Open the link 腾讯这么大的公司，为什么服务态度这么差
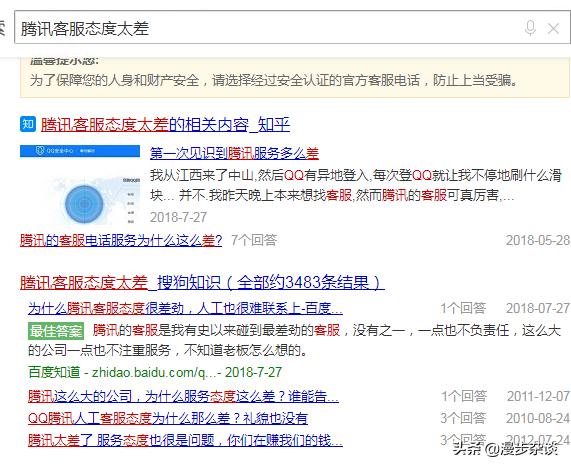571x469 pixels. point(183,396)
